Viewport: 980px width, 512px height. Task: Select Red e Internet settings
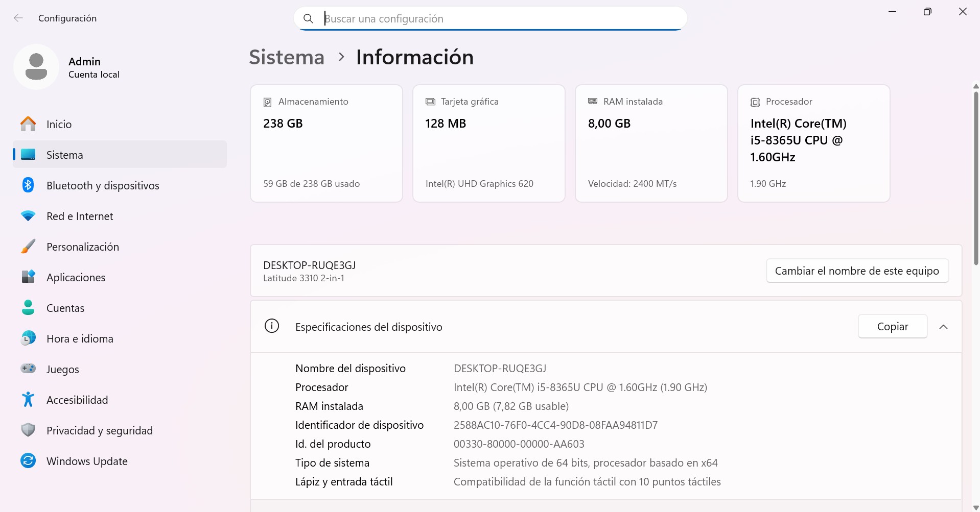click(79, 216)
